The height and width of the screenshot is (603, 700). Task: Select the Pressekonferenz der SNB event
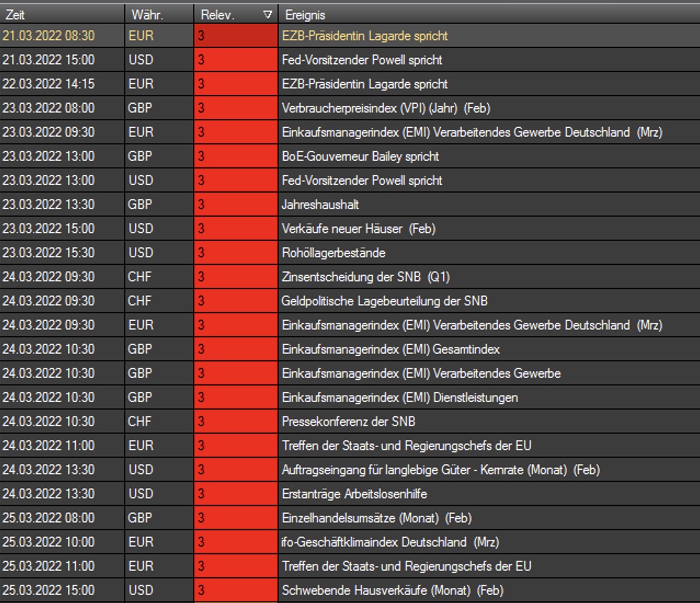coord(348,422)
